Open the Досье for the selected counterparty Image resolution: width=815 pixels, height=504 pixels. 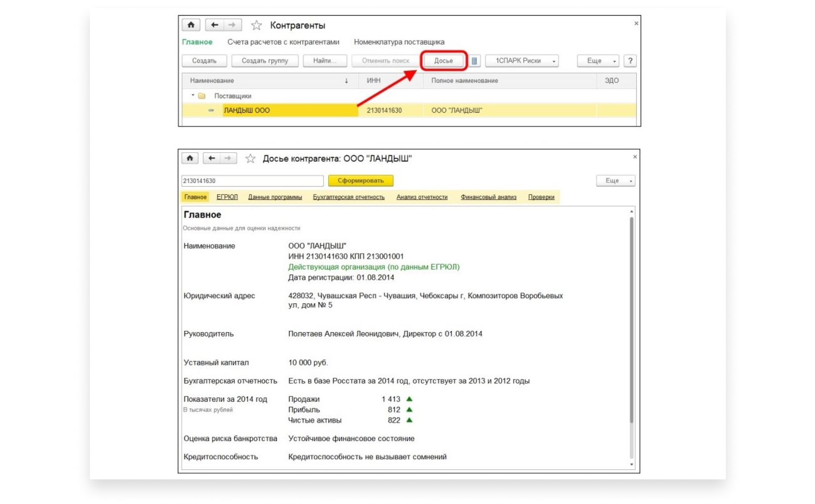coord(444,61)
